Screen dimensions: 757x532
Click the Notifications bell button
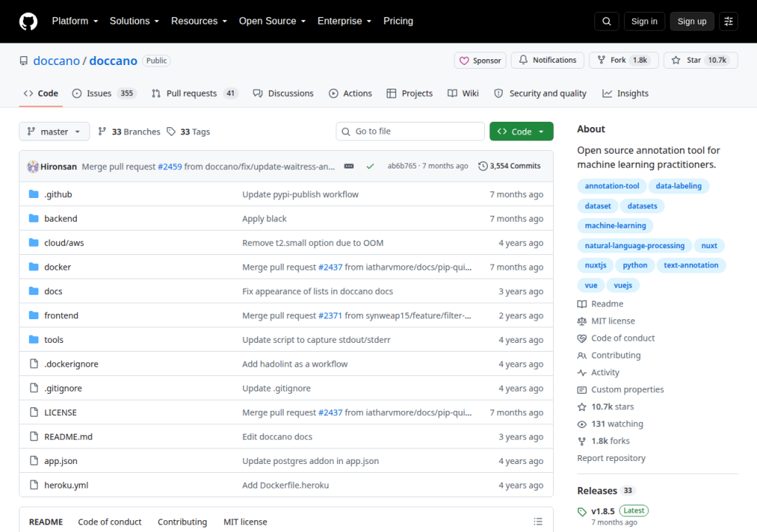tap(548, 60)
